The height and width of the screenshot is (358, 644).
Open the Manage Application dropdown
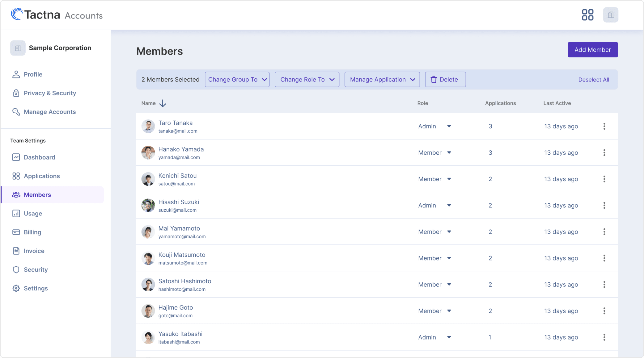[x=382, y=80]
